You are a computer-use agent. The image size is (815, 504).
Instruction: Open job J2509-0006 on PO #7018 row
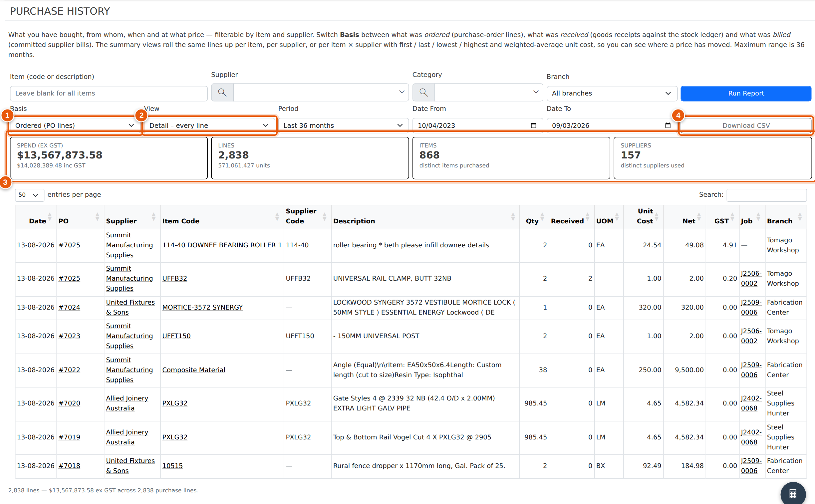pos(751,466)
